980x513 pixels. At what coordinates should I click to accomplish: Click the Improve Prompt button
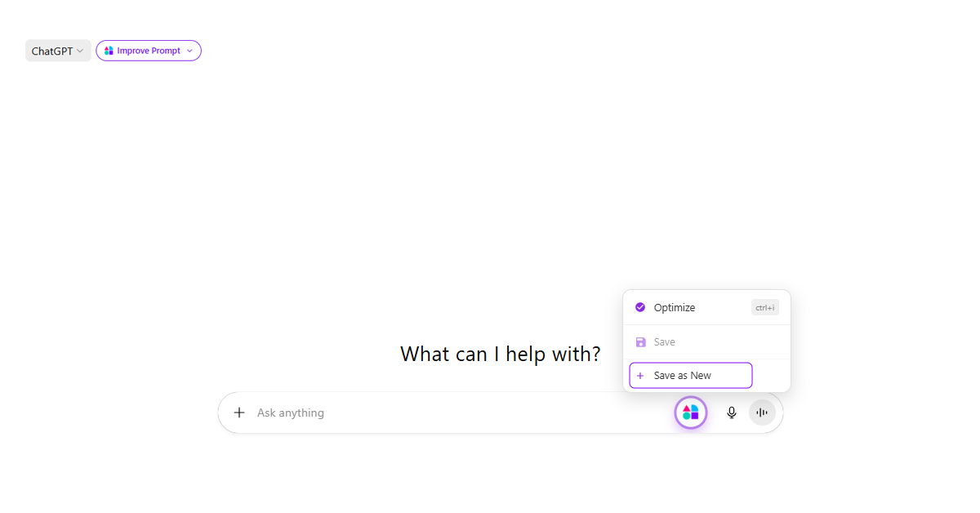[148, 50]
